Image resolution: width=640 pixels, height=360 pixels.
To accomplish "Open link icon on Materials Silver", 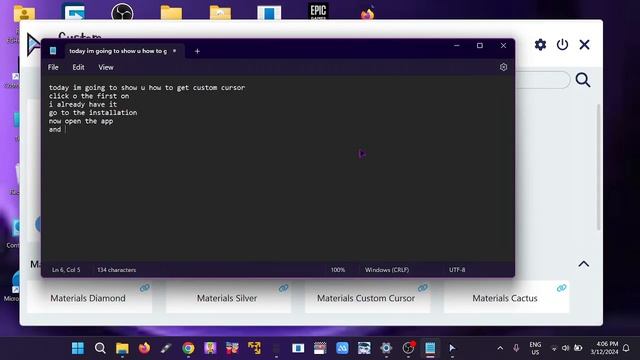I will click(283, 288).
